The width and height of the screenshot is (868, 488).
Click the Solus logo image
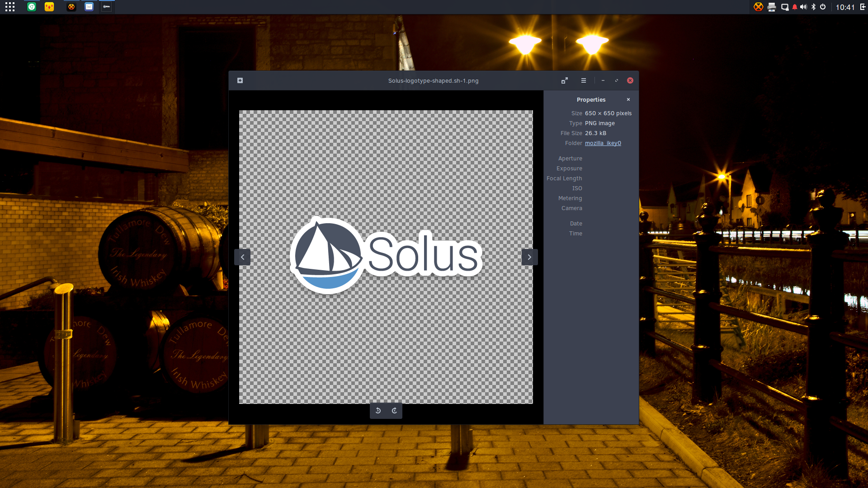point(386,255)
